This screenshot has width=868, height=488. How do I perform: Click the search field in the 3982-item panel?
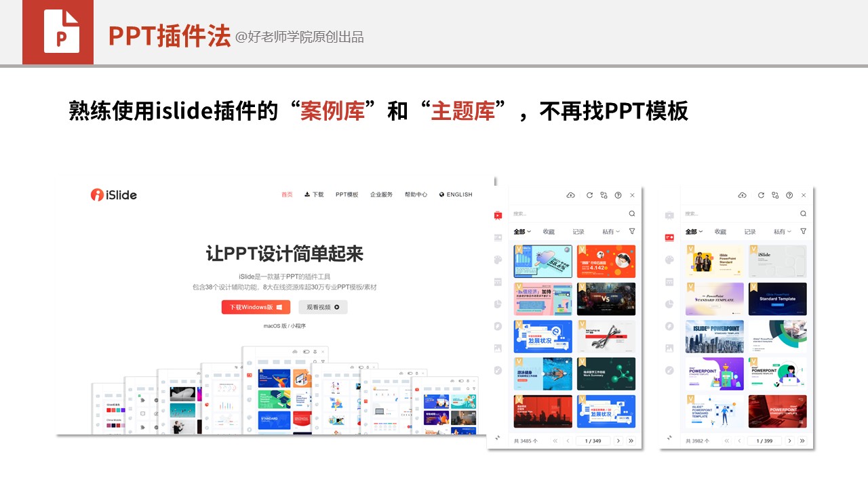[x=745, y=213]
